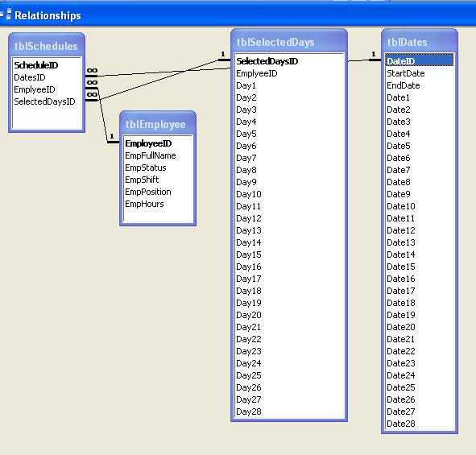Select highlighted DateID field in tblDates
This screenshot has width=476, height=455.
(420, 60)
